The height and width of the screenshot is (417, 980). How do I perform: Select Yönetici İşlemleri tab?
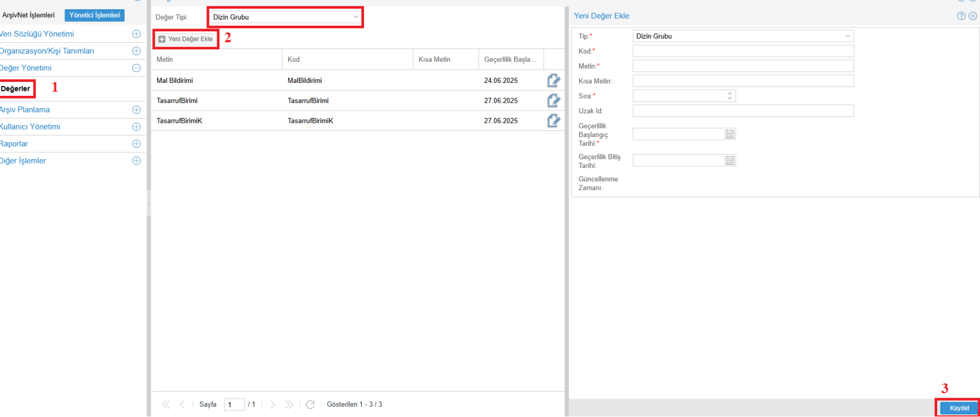click(x=95, y=15)
